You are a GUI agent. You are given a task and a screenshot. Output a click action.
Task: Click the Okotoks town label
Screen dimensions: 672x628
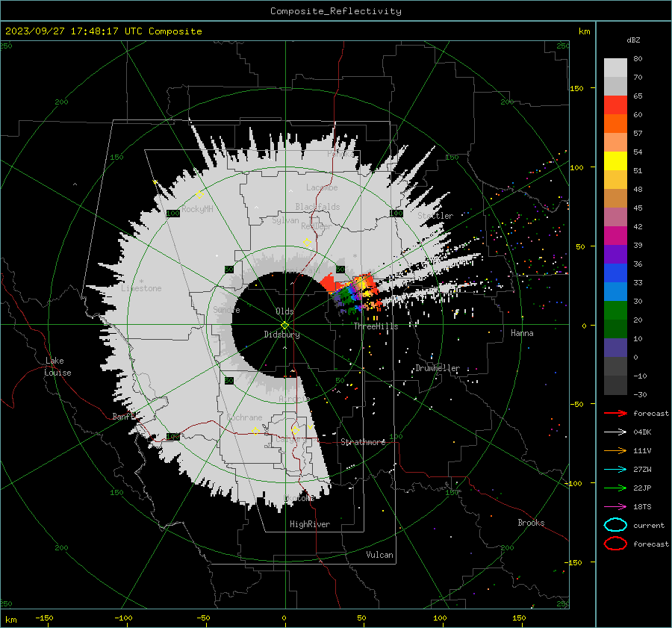click(299, 498)
